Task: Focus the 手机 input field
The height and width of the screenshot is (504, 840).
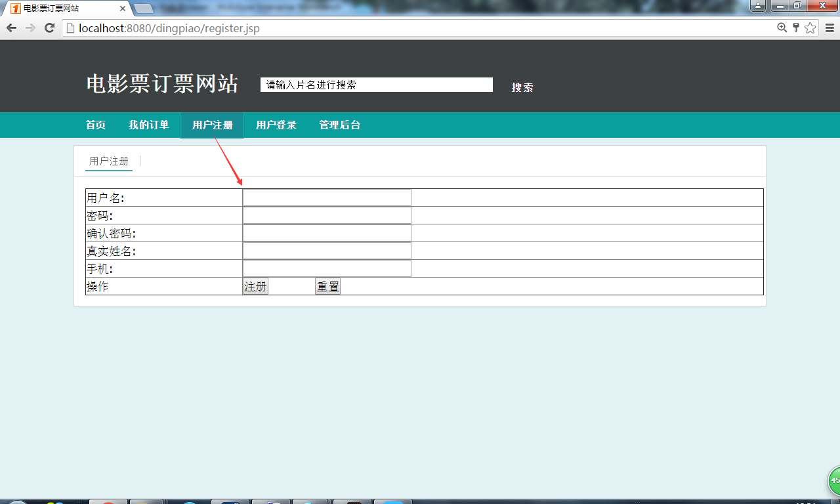Action: click(x=327, y=268)
